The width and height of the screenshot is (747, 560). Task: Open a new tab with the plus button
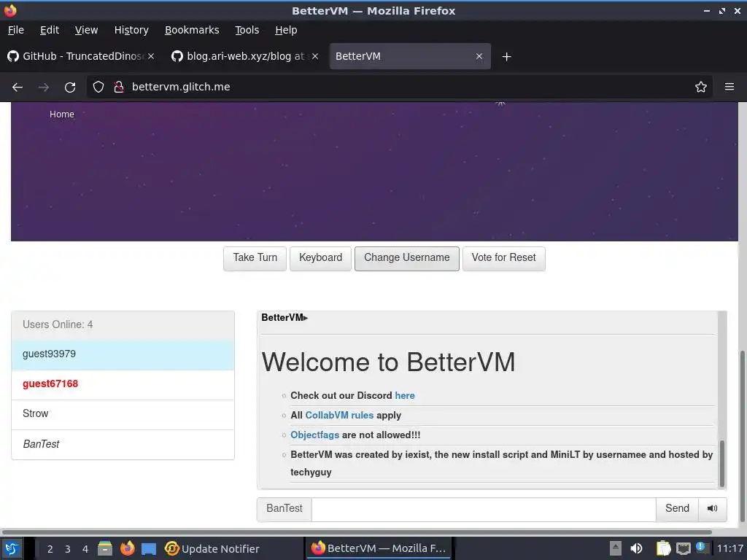(506, 57)
